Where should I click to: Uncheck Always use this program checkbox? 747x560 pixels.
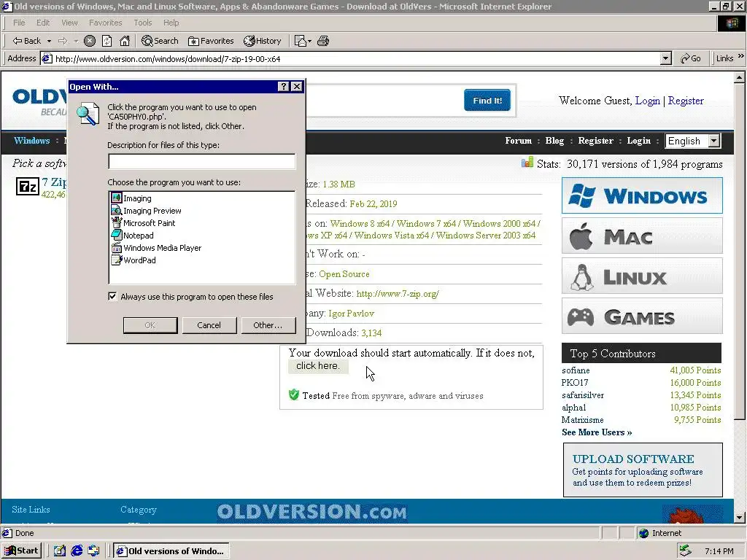click(x=112, y=296)
